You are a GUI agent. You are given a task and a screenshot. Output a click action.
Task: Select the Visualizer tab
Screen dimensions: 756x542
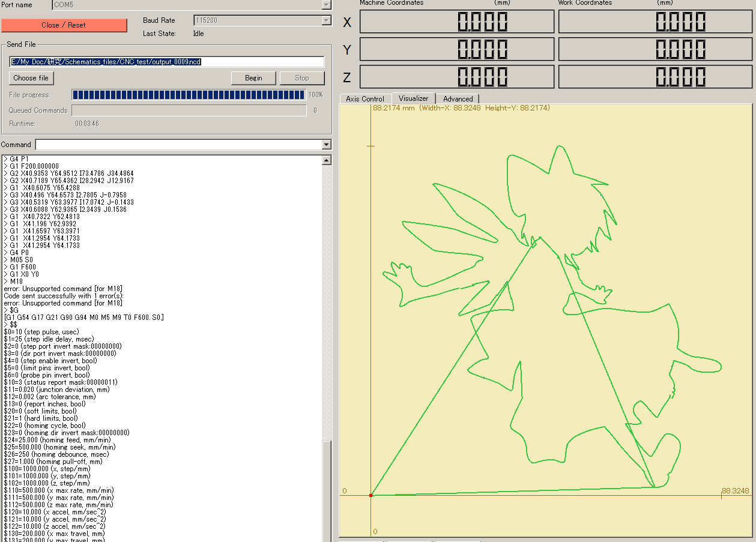(x=414, y=98)
